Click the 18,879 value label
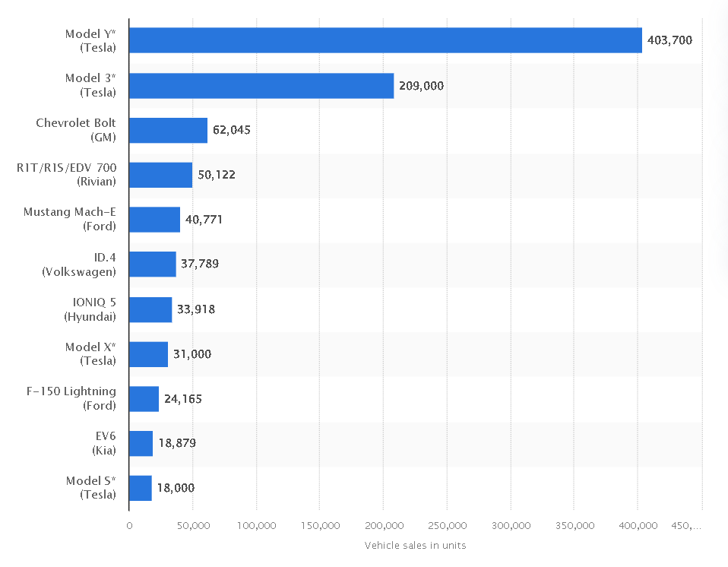 click(177, 443)
